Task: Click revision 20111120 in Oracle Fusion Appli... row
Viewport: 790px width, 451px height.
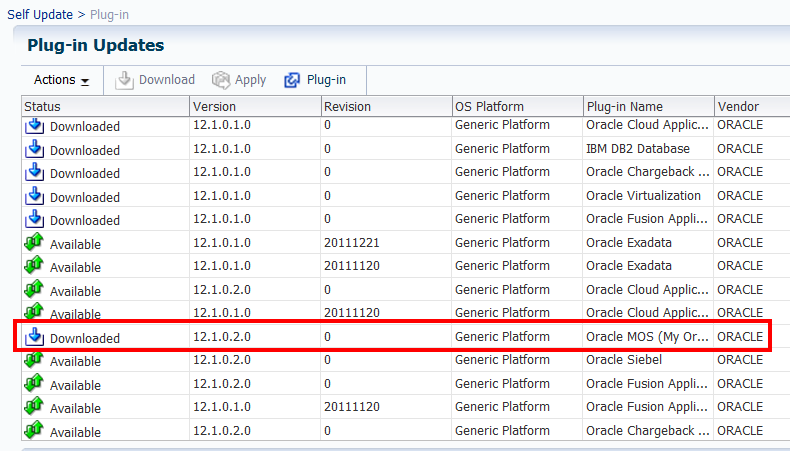Action: [351, 407]
